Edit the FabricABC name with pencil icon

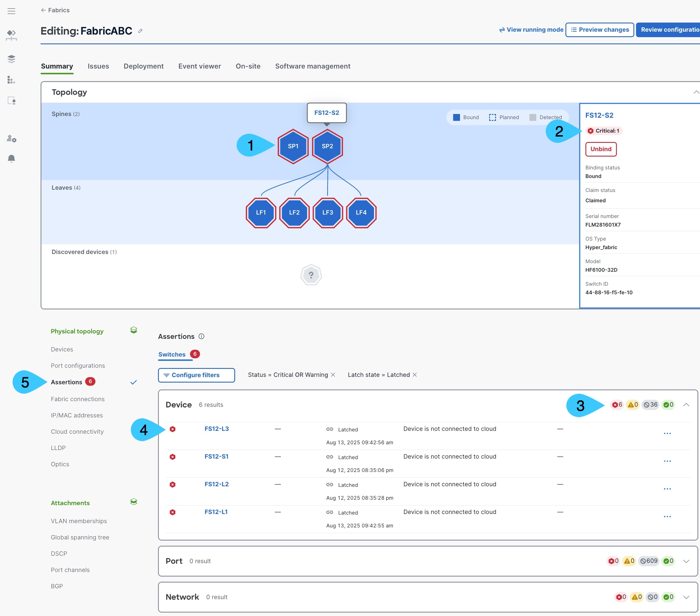[140, 31]
